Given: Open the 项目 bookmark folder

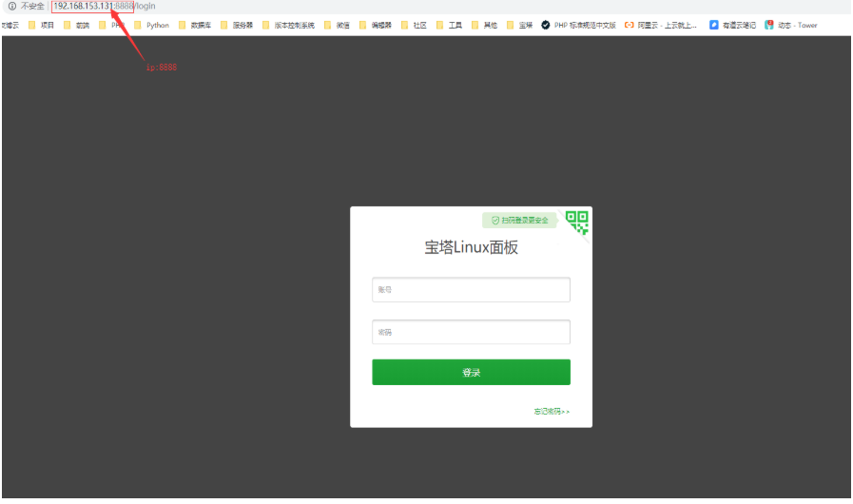Looking at the screenshot, I should (41, 25).
